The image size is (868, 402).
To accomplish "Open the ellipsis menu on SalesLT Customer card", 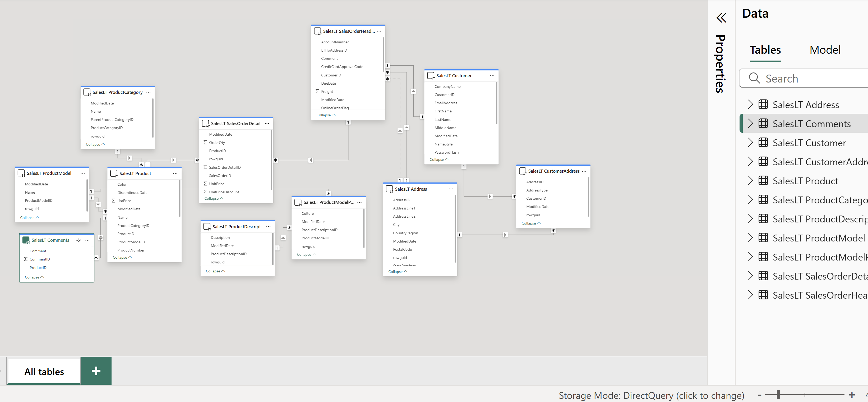I will (492, 76).
